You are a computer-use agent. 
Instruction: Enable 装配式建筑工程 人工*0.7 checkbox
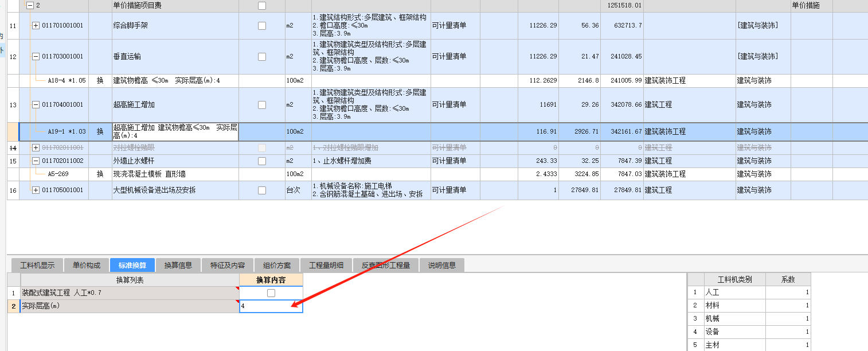(x=271, y=293)
